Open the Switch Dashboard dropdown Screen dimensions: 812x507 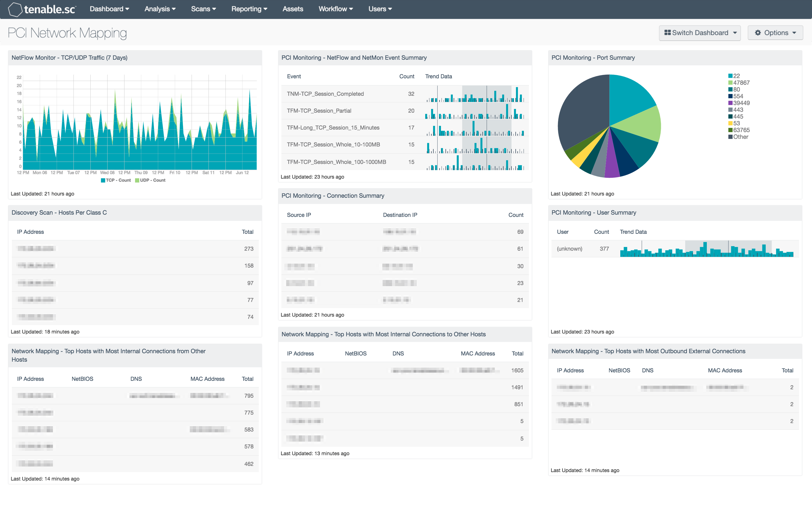[x=700, y=33]
